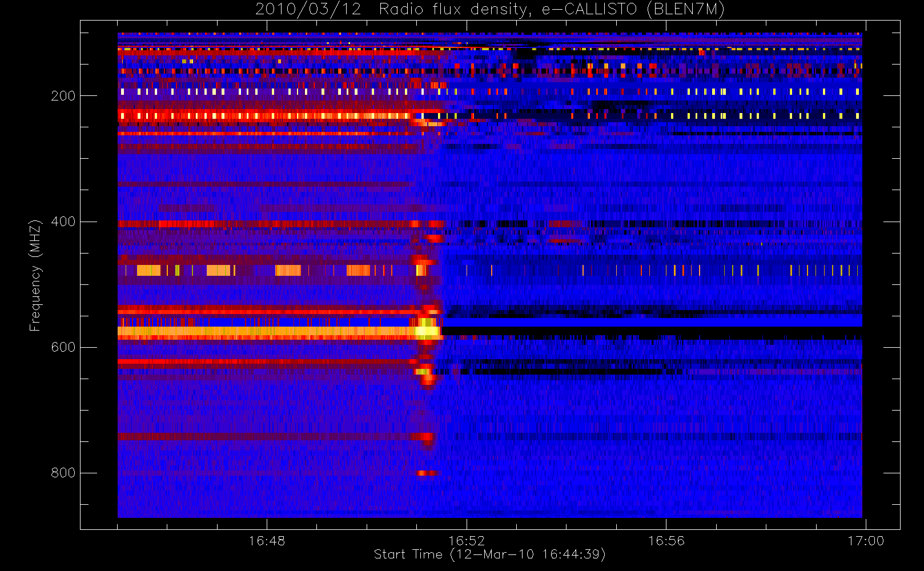The image size is (924, 571).
Task: Click the 'Start Time (12-Mar-10 16:44:39)' label
Action: (x=489, y=554)
